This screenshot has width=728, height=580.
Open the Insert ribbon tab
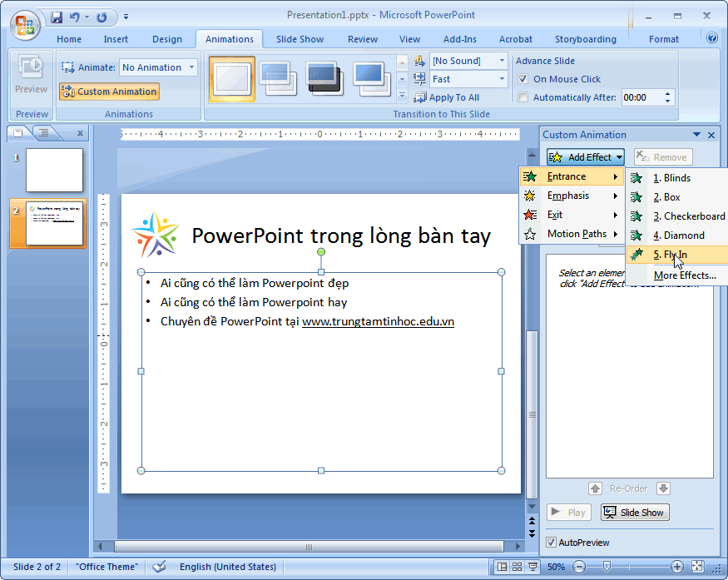(116, 39)
